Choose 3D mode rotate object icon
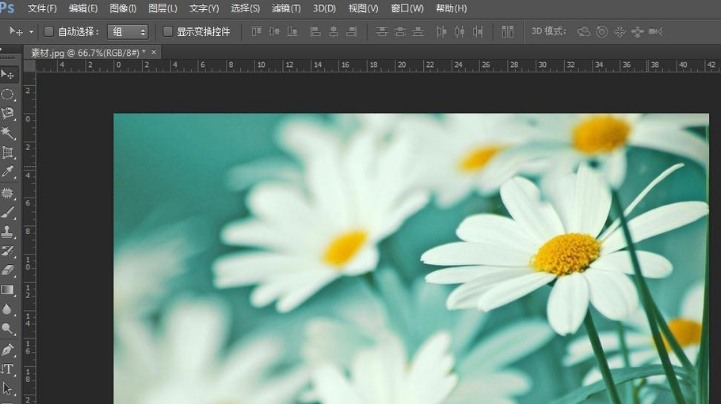721x404 pixels. (x=584, y=32)
